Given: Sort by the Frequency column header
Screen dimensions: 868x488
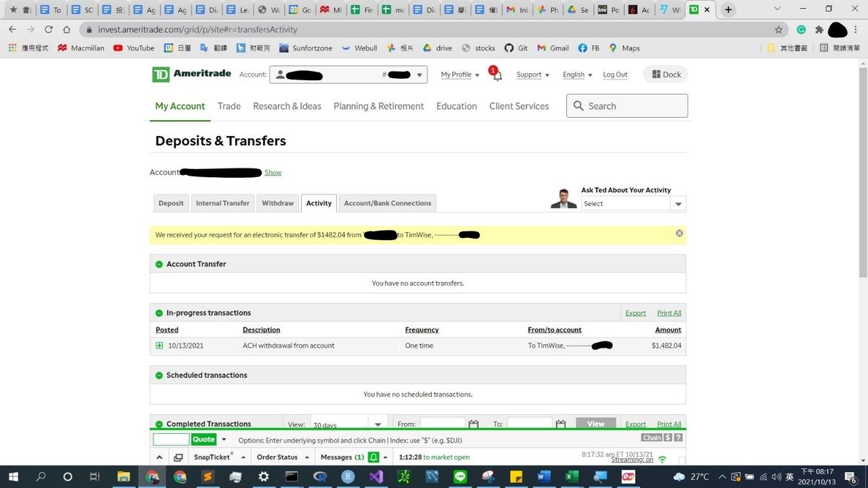Looking at the screenshot, I should pos(422,330).
